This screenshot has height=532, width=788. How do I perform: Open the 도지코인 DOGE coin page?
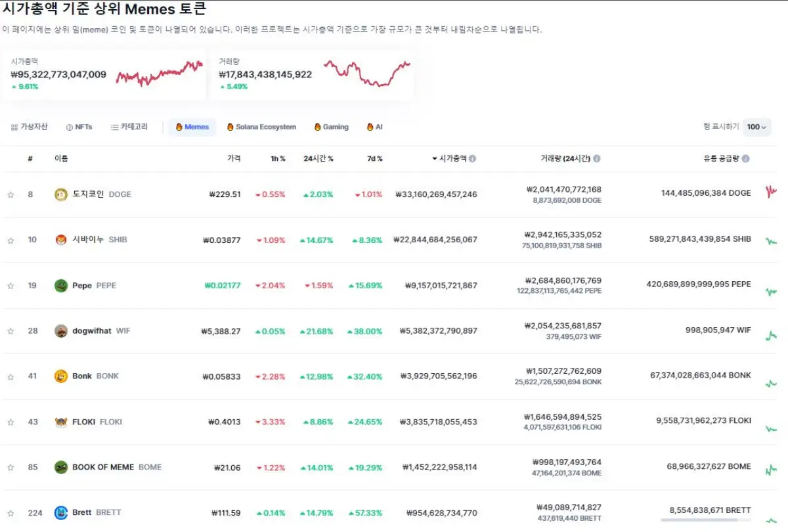click(x=102, y=194)
